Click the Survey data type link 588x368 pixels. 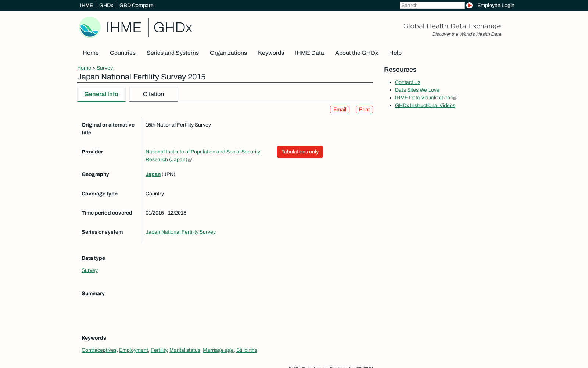pos(90,270)
